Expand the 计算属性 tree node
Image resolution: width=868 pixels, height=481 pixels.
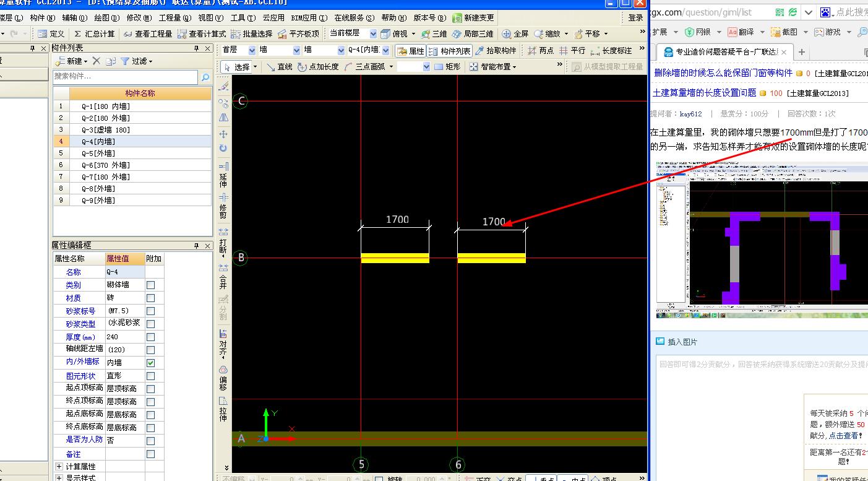coord(59,466)
